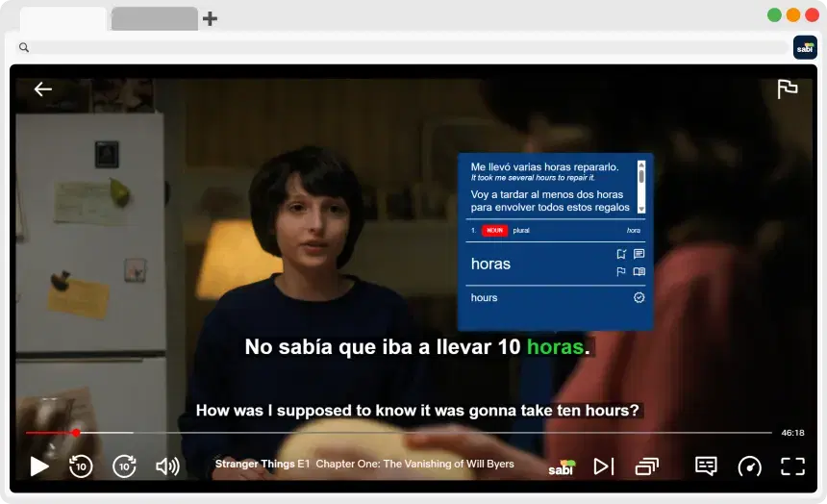This screenshot has width=827, height=504.
Task: Open the volume control speaker icon
Action: pos(167,466)
